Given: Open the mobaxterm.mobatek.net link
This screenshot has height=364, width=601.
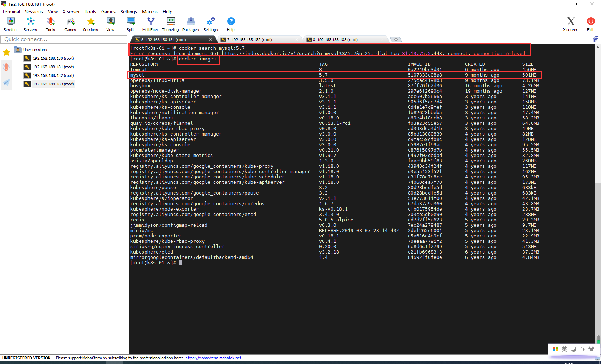Looking at the screenshot, I should click(213, 358).
